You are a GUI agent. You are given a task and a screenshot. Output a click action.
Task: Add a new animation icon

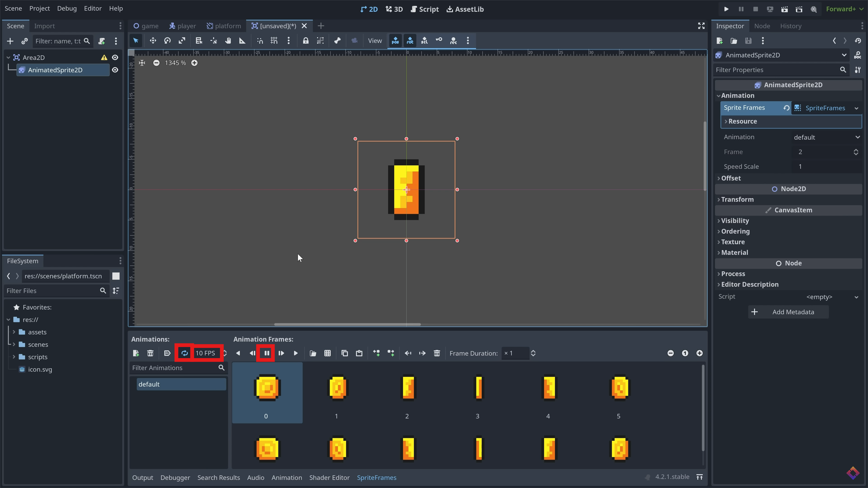(136, 353)
